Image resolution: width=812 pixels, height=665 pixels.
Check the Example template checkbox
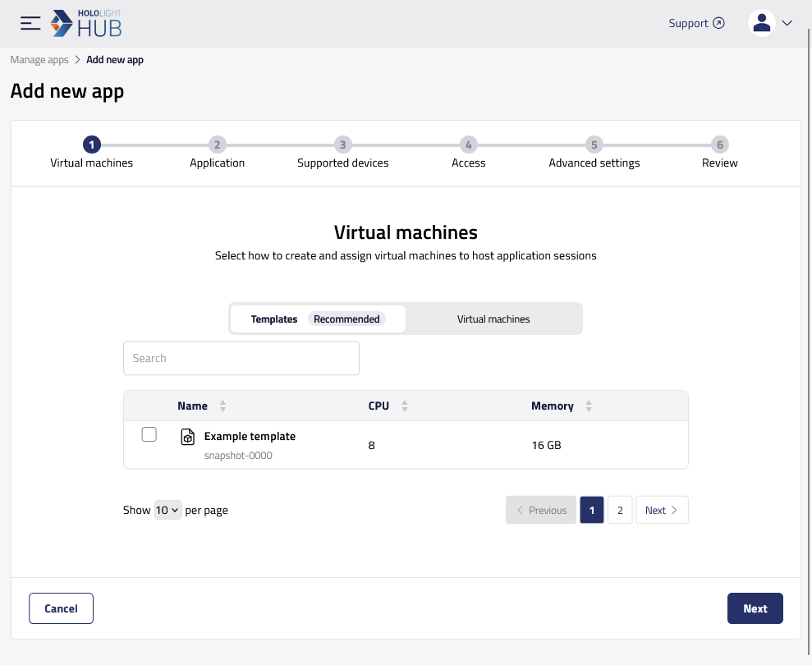[x=149, y=434]
